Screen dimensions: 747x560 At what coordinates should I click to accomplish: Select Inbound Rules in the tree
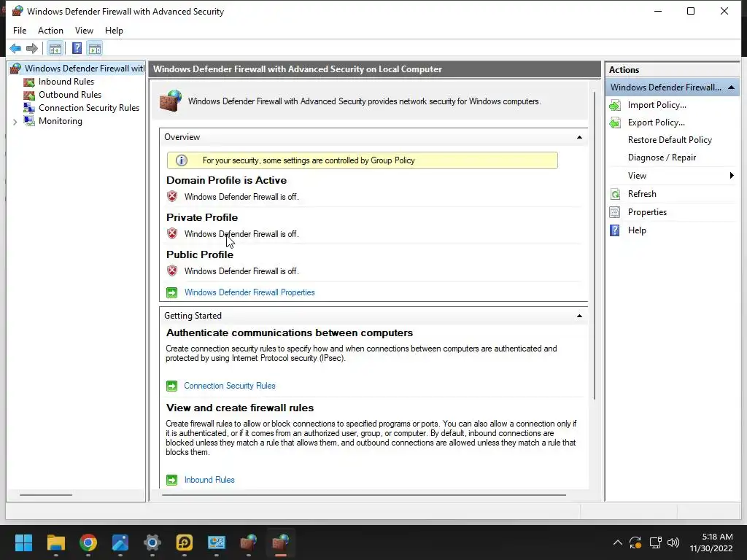point(66,82)
